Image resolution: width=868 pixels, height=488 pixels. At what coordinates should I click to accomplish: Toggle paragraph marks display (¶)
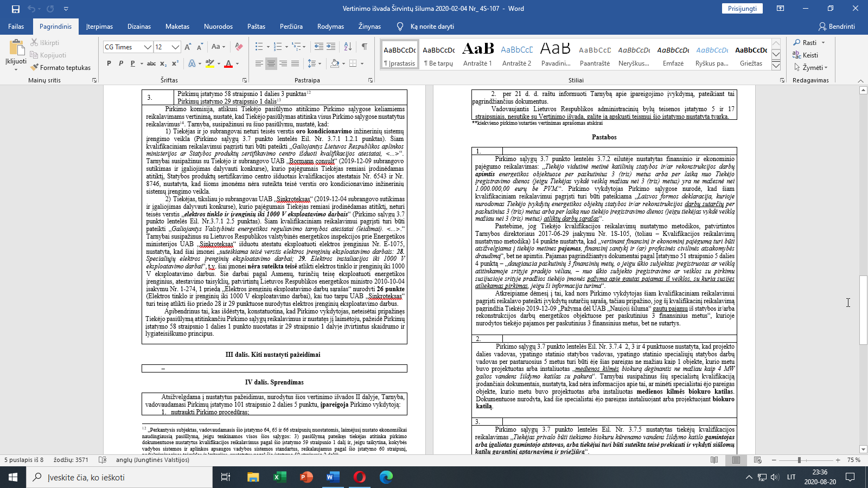coord(364,47)
